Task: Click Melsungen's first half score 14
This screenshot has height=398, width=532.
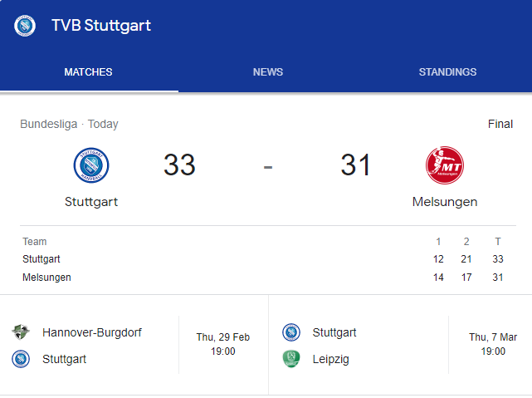Action: pos(438,278)
